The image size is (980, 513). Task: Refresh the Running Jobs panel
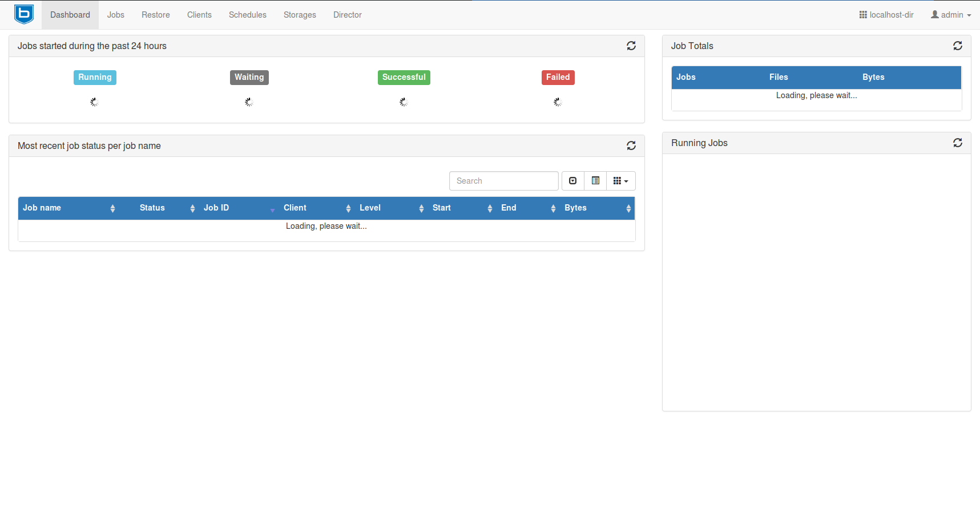coord(957,143)
